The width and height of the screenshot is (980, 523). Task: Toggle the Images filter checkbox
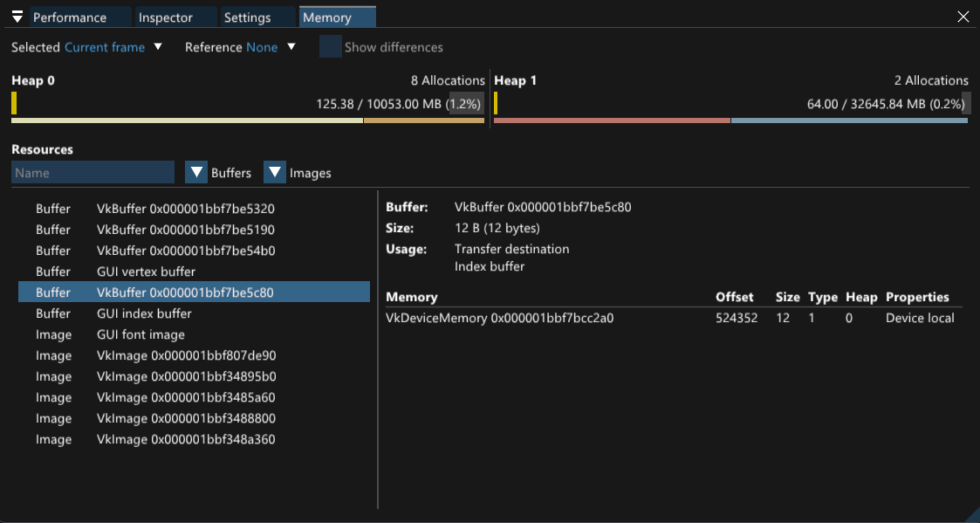point(275,173)
